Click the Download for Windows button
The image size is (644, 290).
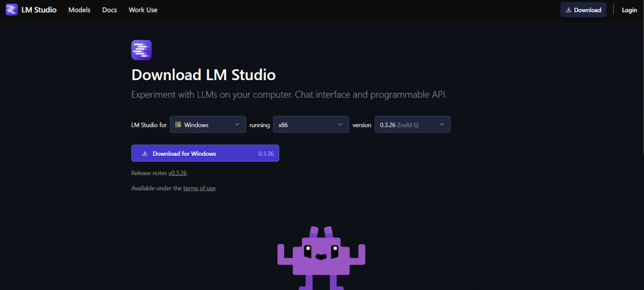(x=205, y=153)
